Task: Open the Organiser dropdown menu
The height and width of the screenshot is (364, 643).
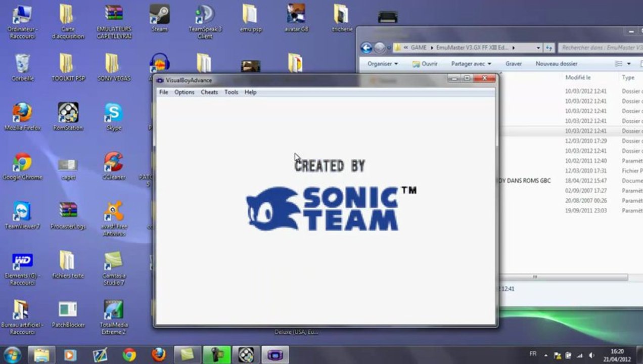Action: coord(383,64)
